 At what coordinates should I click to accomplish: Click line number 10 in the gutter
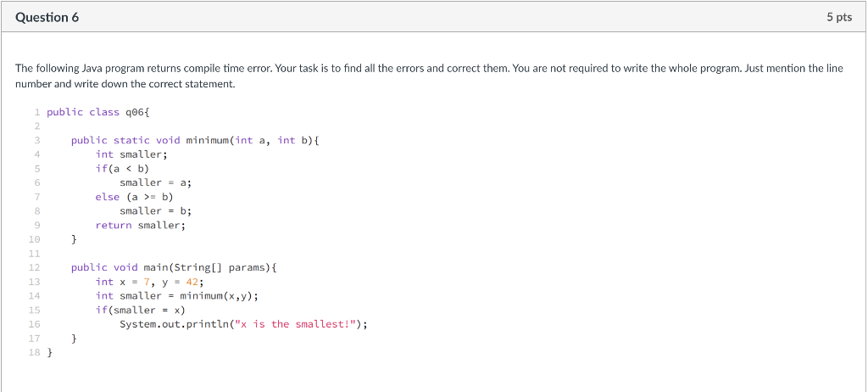coord(34,239)
